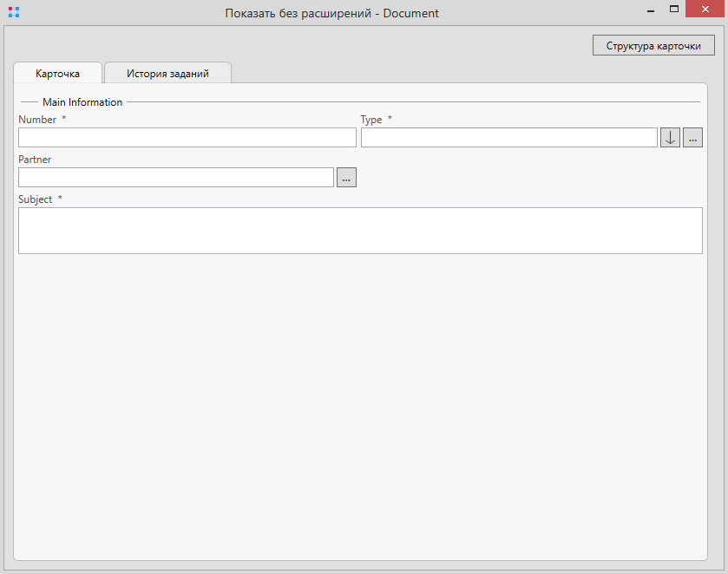Select the Карточка tab
Screen dimensions: 728x574
[x=57, y=74]
